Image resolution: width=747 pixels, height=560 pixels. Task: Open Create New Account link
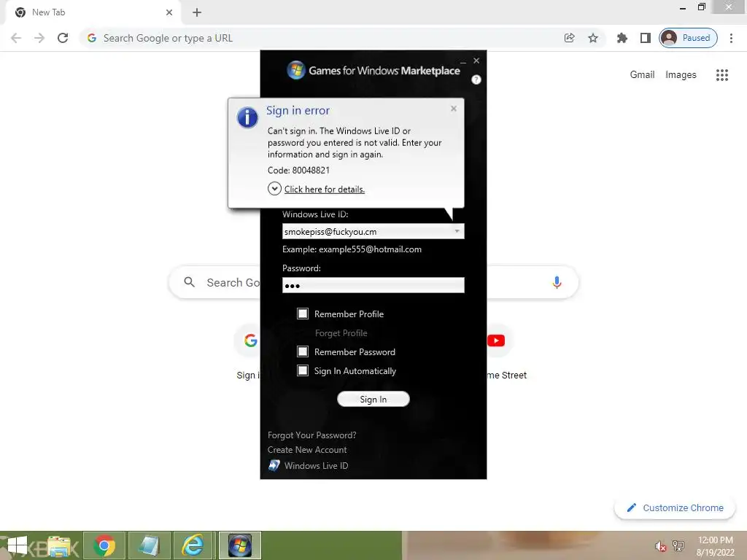click(x=307, y=449)
